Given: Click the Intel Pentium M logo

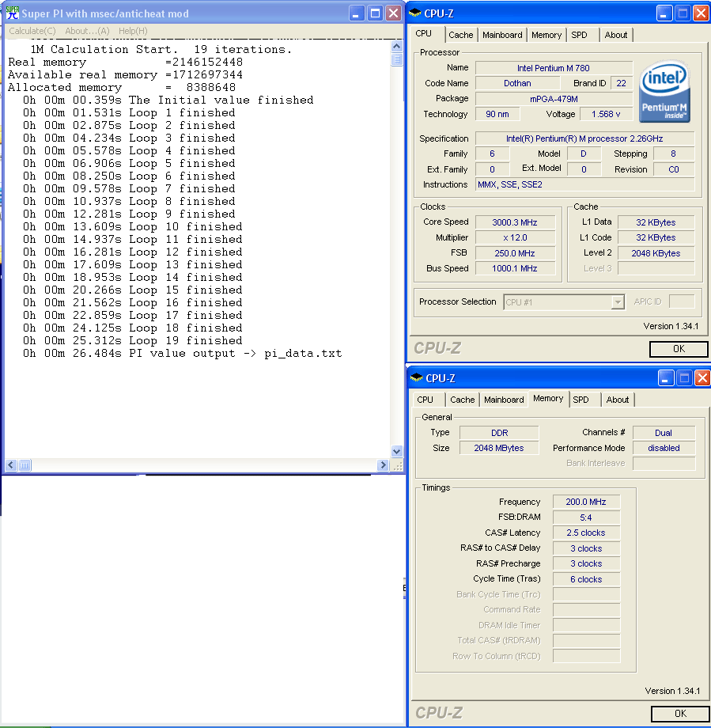Looking at the screenshot, I should (664, 92).
